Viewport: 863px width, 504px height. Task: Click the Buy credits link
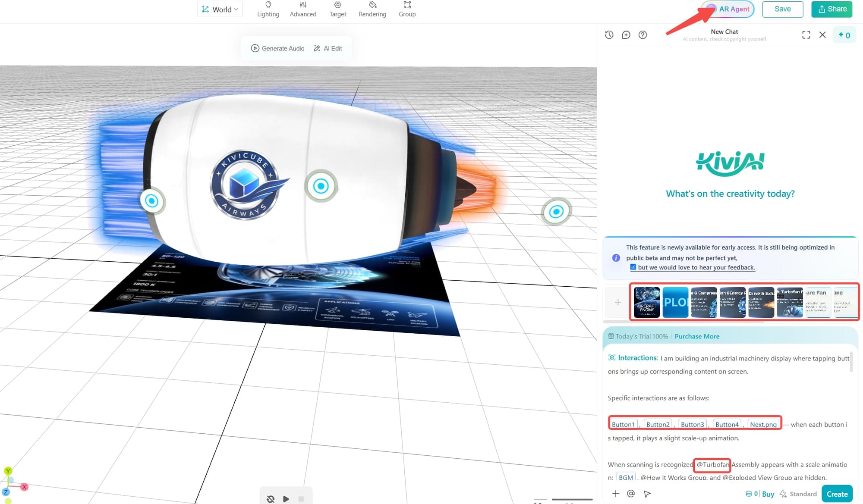768,494
